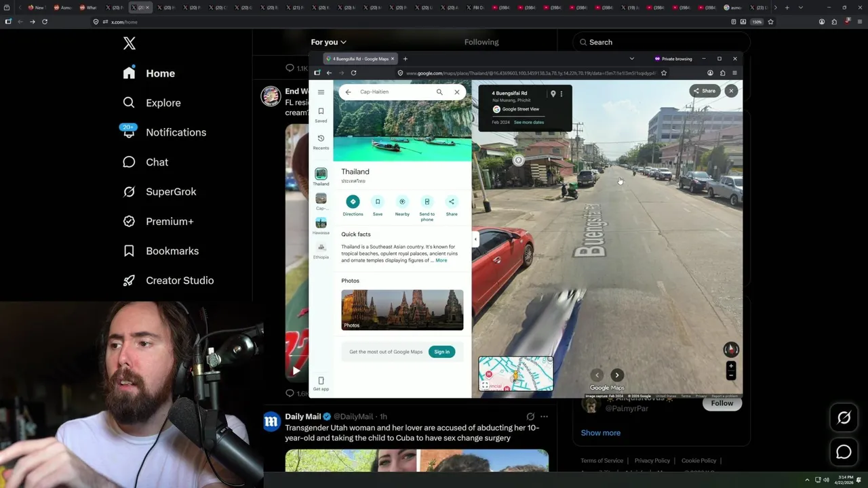Click Street View compass control
This screenshot has width=868, height=488.
[731, 349]
